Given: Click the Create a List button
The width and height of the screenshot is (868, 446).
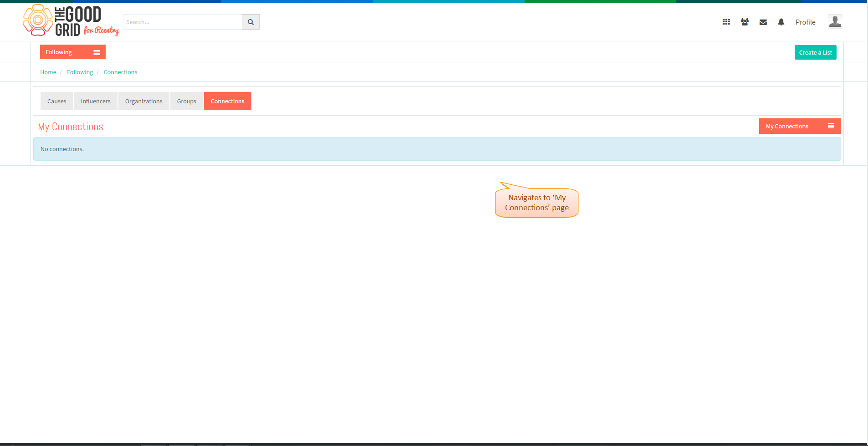Looking at the screenshot, I should click(815, 52).
